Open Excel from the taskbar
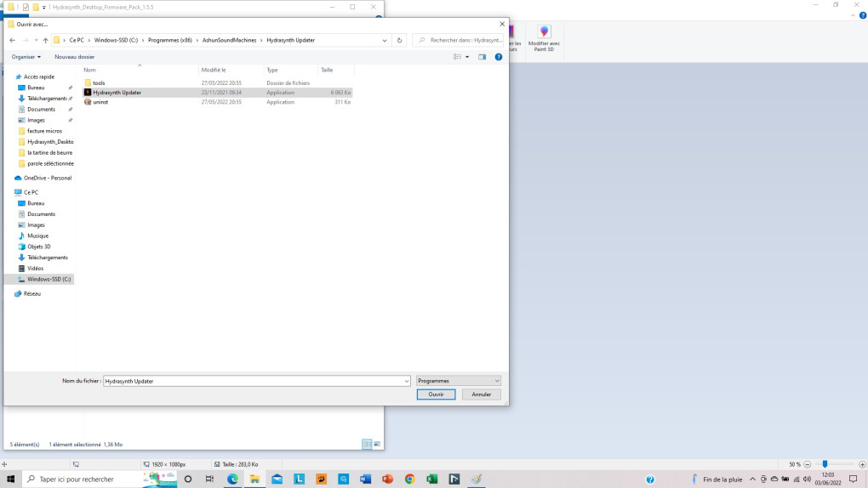868x488 pixels. (x=431, y=479)
